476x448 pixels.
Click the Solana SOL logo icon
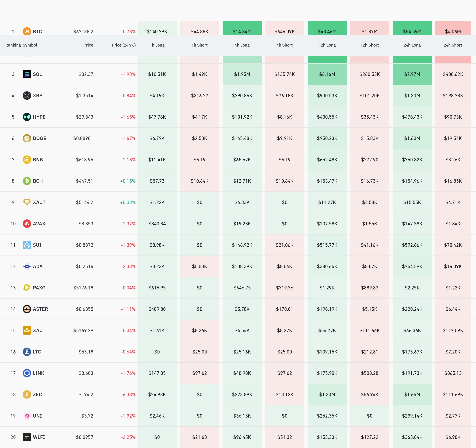coord(27,74)
